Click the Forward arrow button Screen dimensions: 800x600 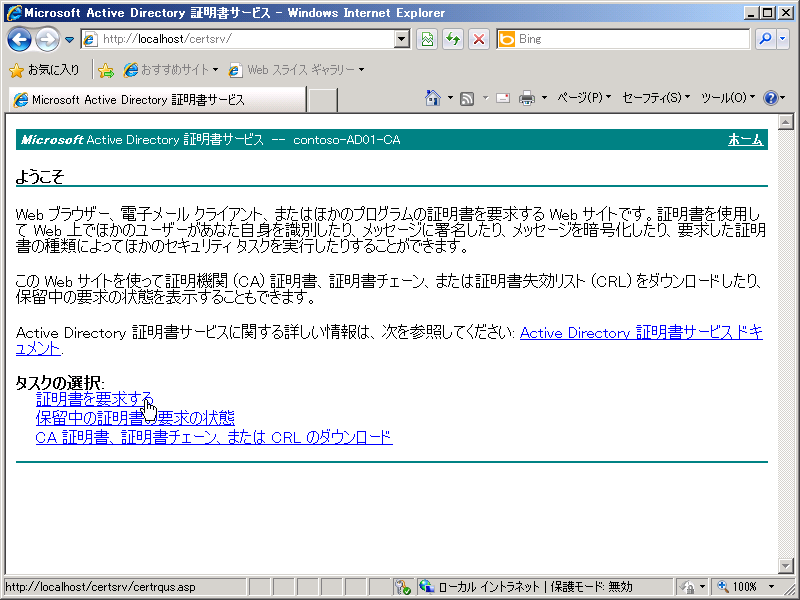point(47,39)
